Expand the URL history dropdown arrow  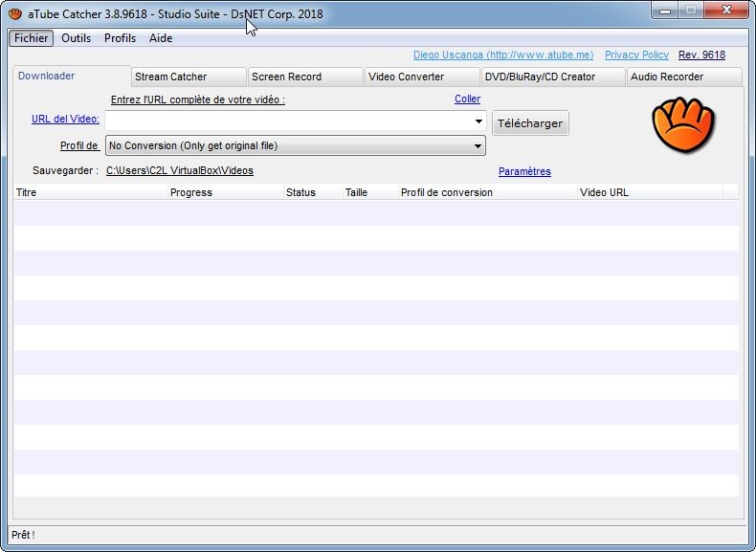click(x=478, y=121)
